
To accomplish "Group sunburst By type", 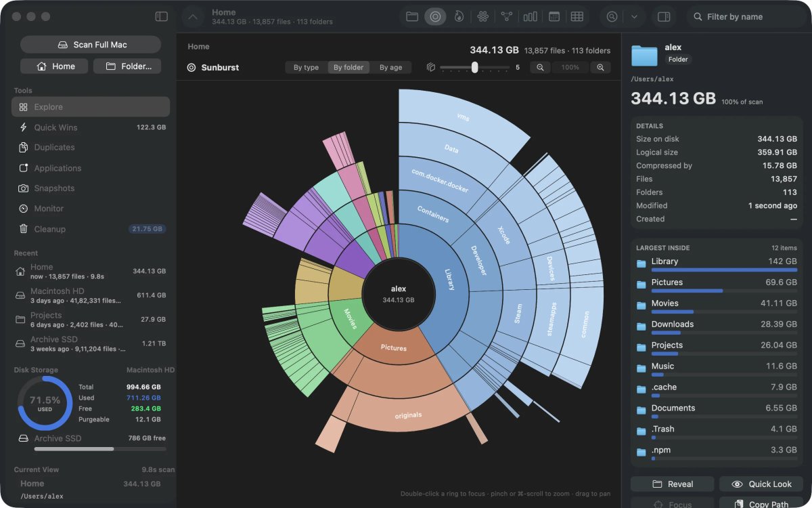I will (306, 67).
